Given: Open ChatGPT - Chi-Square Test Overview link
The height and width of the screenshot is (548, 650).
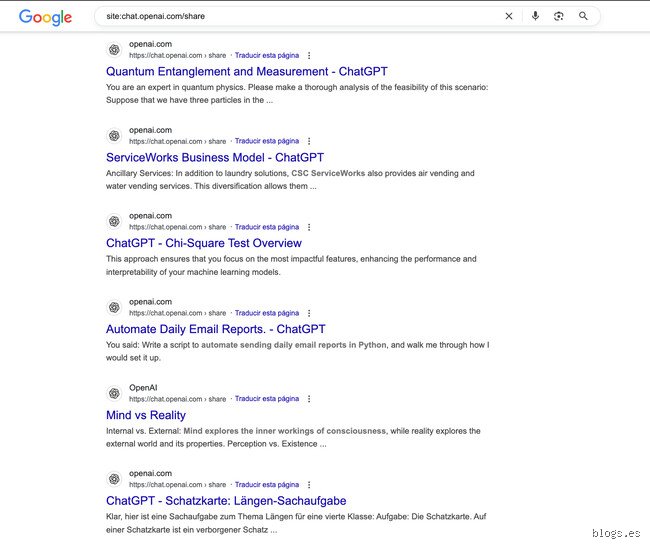Looking at the screenshot, I should (204, 243).
